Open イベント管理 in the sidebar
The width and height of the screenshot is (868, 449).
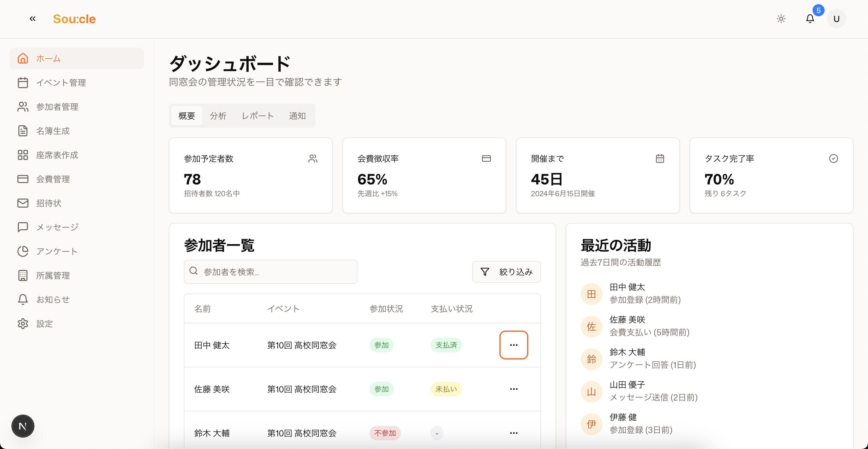coord(61,83)
